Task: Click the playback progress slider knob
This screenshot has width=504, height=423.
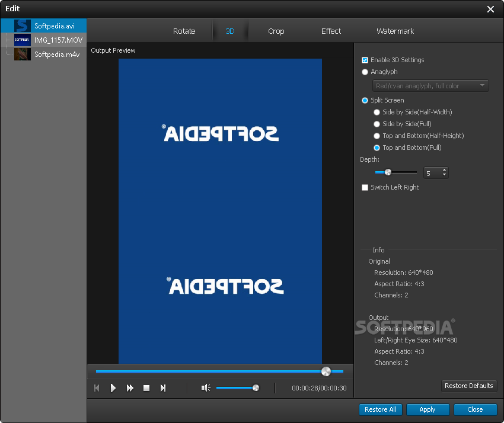Action: tap(326, 371)
